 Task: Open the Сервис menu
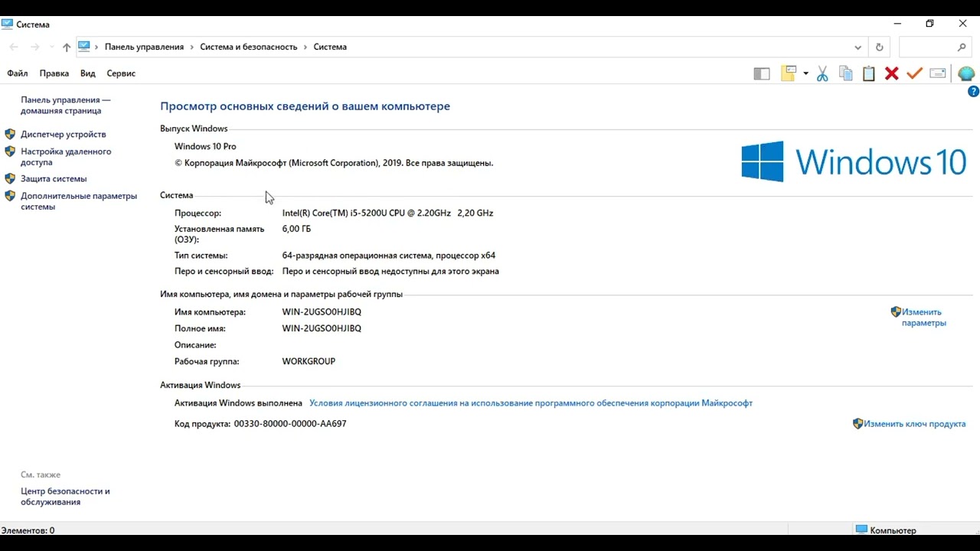click(121, 73)
